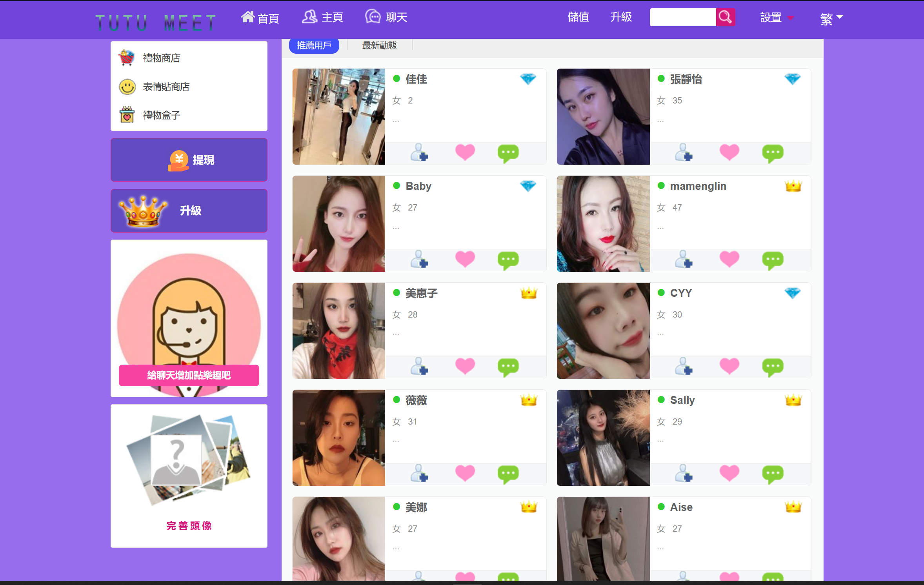The image size is (924, 585).
Task: Click the crown badge on Sally's card
Action: pos(793,400)
